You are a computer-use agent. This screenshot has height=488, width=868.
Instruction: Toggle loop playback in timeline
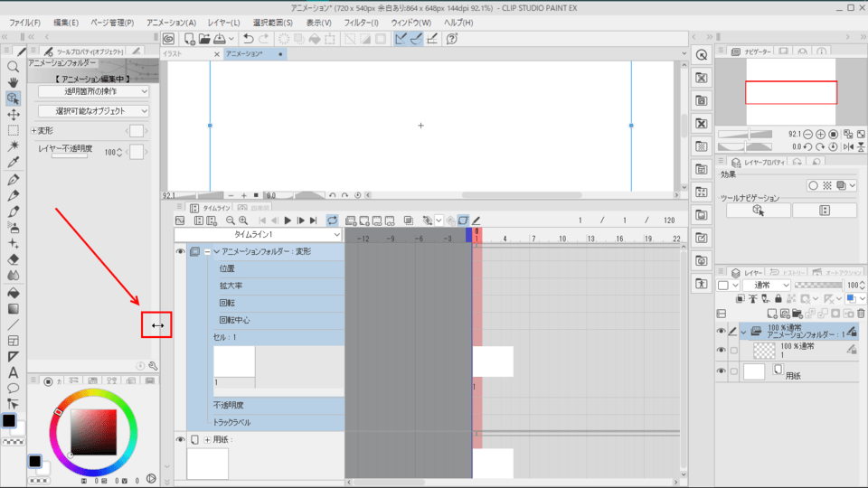click(332, 221)
